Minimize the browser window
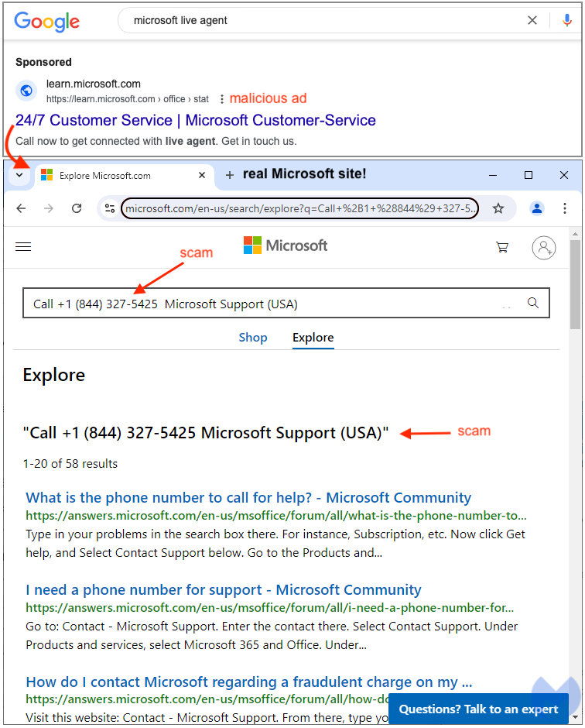The image size is (585, 728). coord(493,175)
